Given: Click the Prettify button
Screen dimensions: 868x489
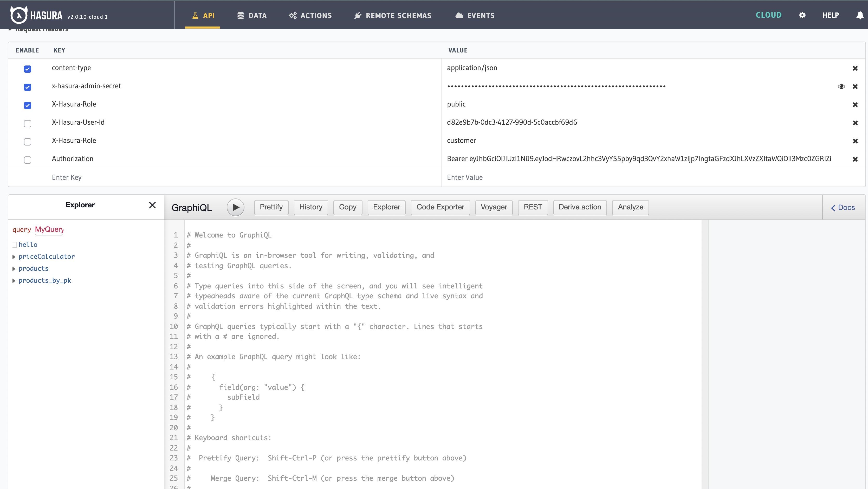Looking at the screenshot, I should pos(271,207).
